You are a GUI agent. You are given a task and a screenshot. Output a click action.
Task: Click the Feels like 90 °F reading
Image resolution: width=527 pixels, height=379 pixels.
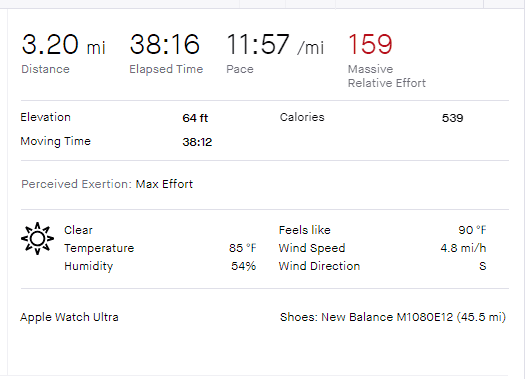[472, 230]
